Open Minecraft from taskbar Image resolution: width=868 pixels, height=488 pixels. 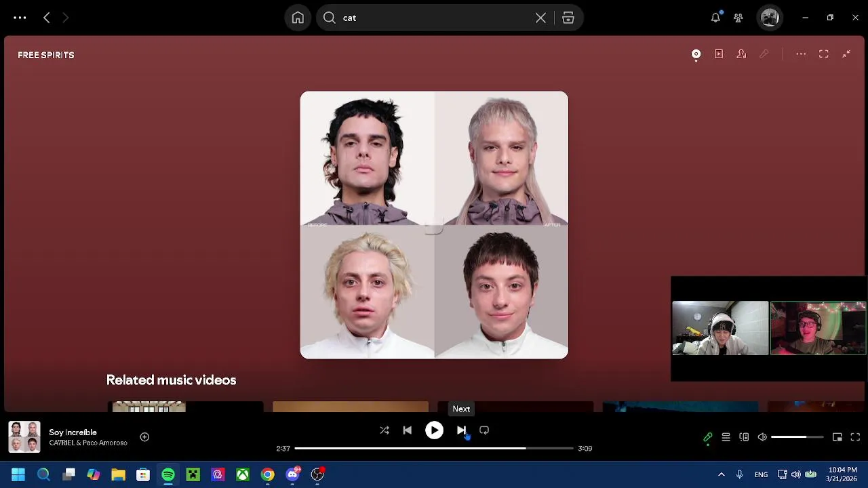click(193, 474)
